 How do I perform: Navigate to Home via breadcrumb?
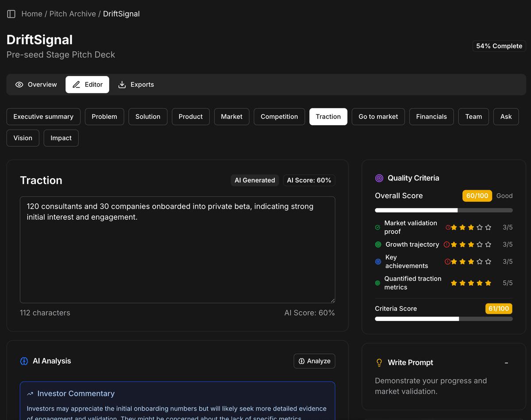32,14
